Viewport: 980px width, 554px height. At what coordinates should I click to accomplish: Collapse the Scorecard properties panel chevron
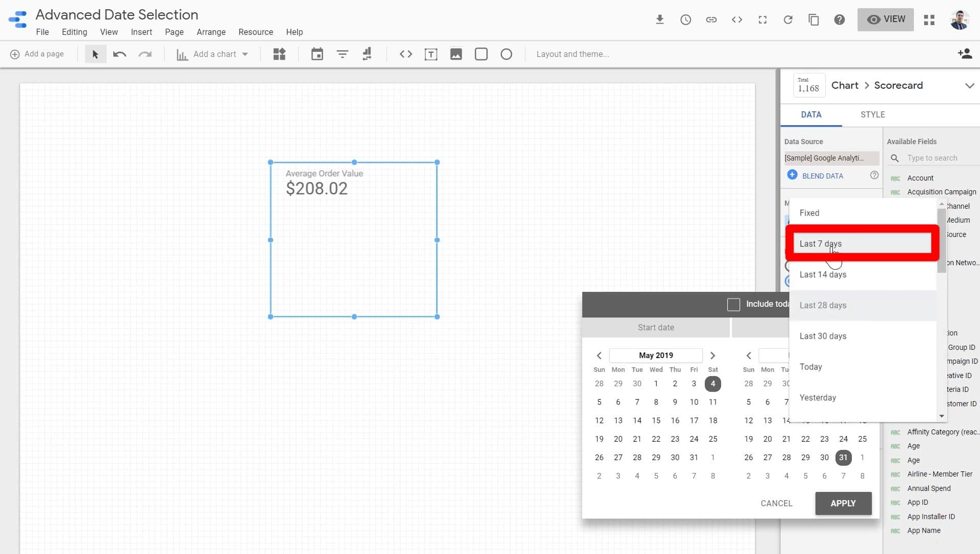pos(970,86)
